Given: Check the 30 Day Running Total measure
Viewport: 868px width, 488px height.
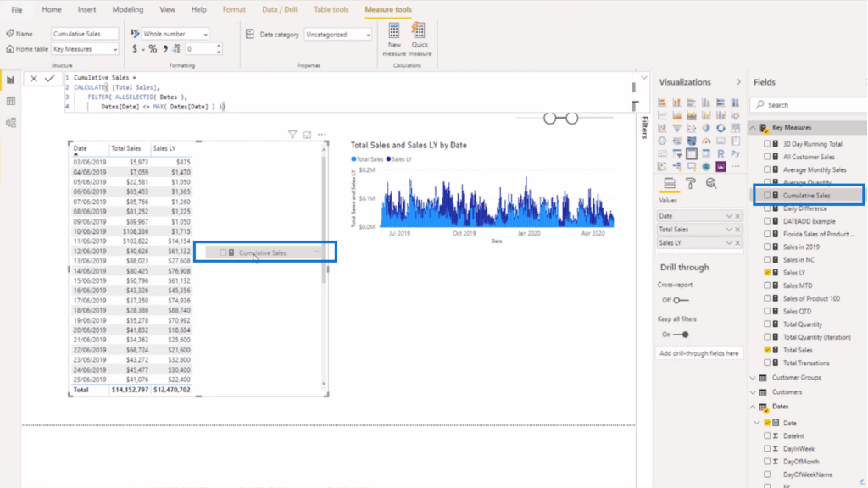Looking at the screenshot, I should 767,144.
